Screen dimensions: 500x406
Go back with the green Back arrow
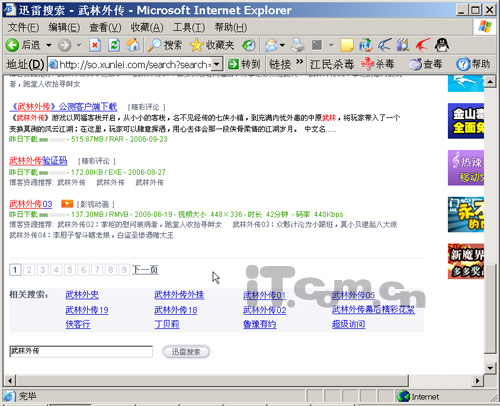pos(13,45)
